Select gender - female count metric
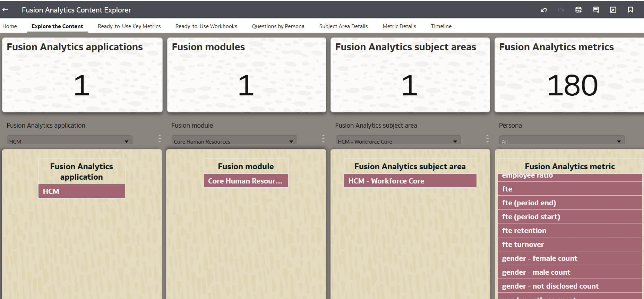Viewport: 644px width, 299px height. 570,258
